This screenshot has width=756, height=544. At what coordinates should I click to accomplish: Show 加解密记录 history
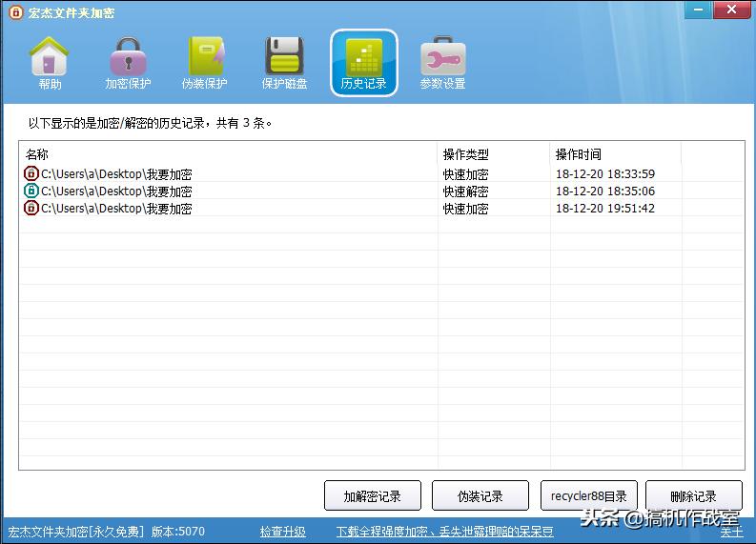(373, 496)
